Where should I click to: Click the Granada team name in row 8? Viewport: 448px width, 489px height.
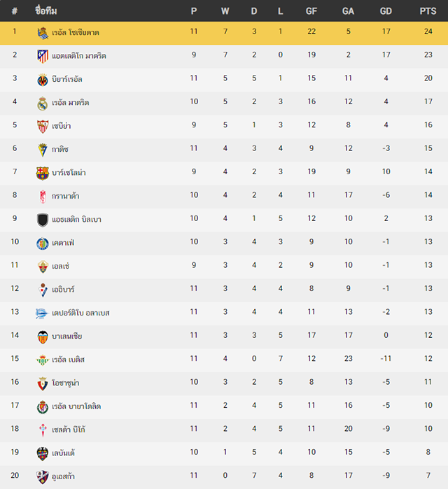66,196
